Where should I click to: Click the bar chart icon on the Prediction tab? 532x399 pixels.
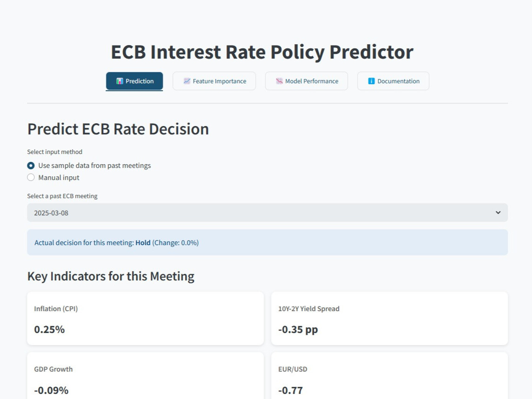click(119, 81)
